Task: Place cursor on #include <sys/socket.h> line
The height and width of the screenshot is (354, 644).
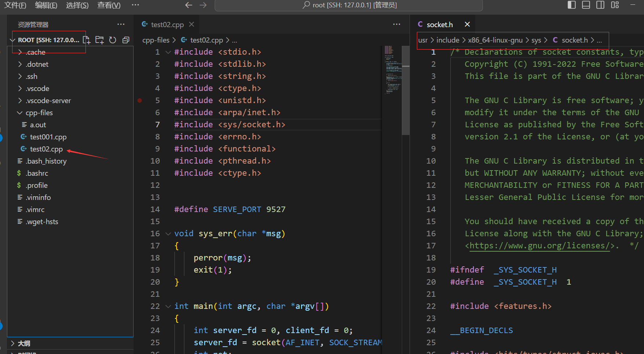Action: (x=230, y=125)
